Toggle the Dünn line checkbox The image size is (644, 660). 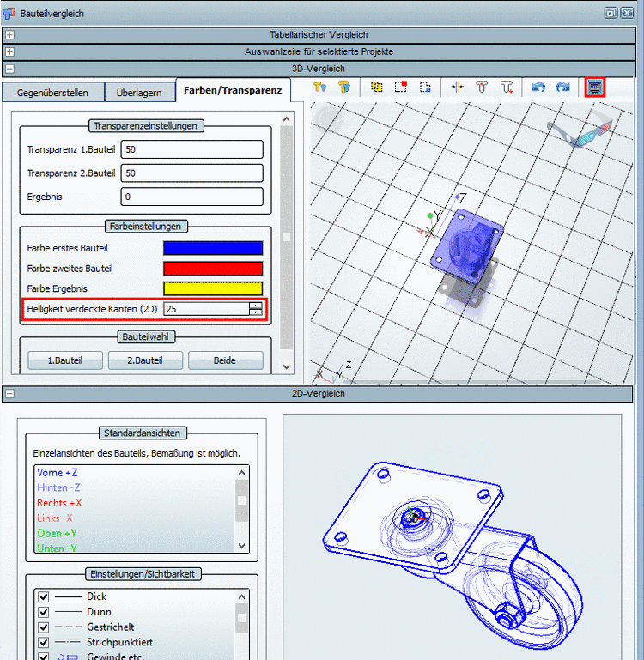coord(43,612)
